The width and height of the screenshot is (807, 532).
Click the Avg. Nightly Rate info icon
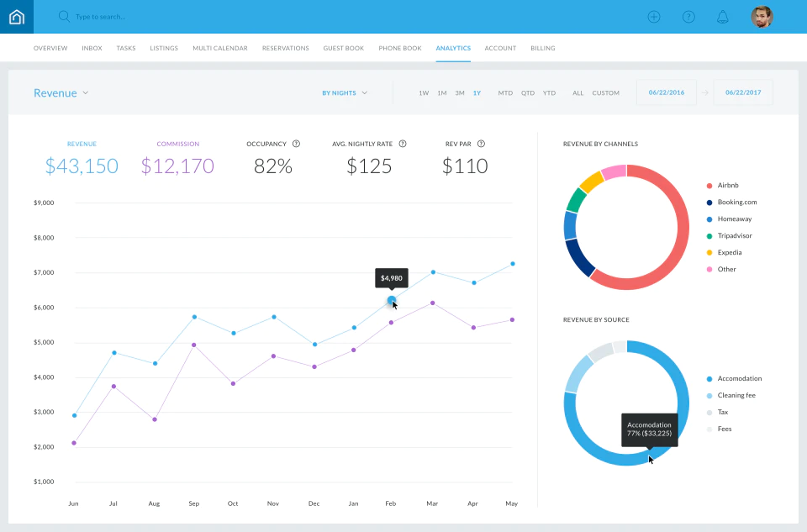(x=403, y=144)
